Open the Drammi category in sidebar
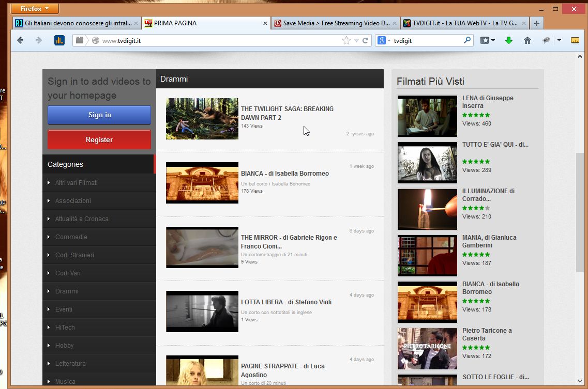The width and height of the screenshot is (588, 389). click(99, 291)
